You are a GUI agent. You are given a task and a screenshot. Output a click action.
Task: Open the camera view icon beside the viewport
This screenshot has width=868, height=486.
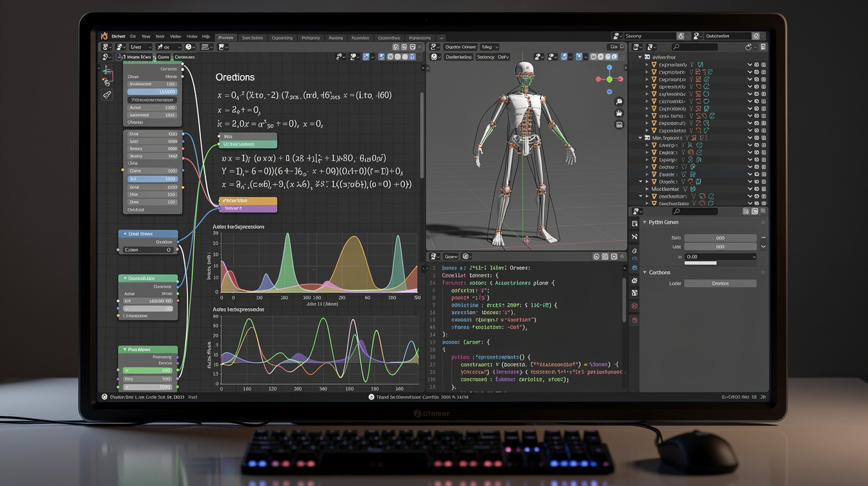point(619,123)
